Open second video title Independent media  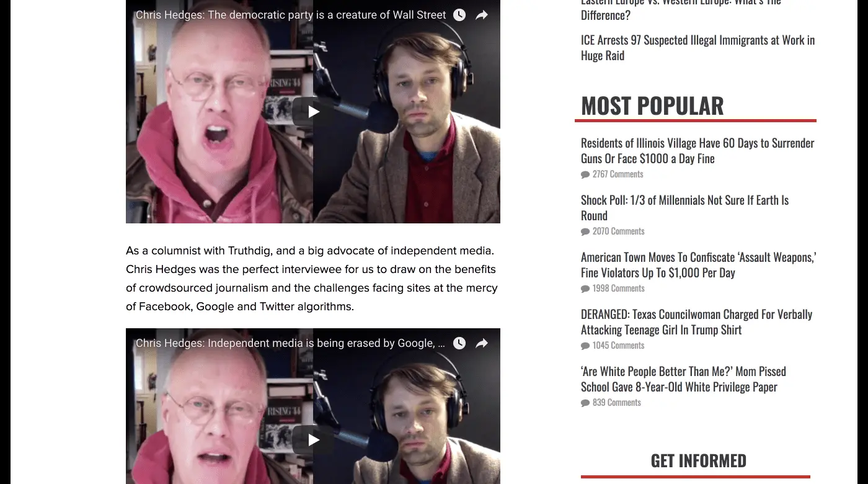click(x=291, y=343)
